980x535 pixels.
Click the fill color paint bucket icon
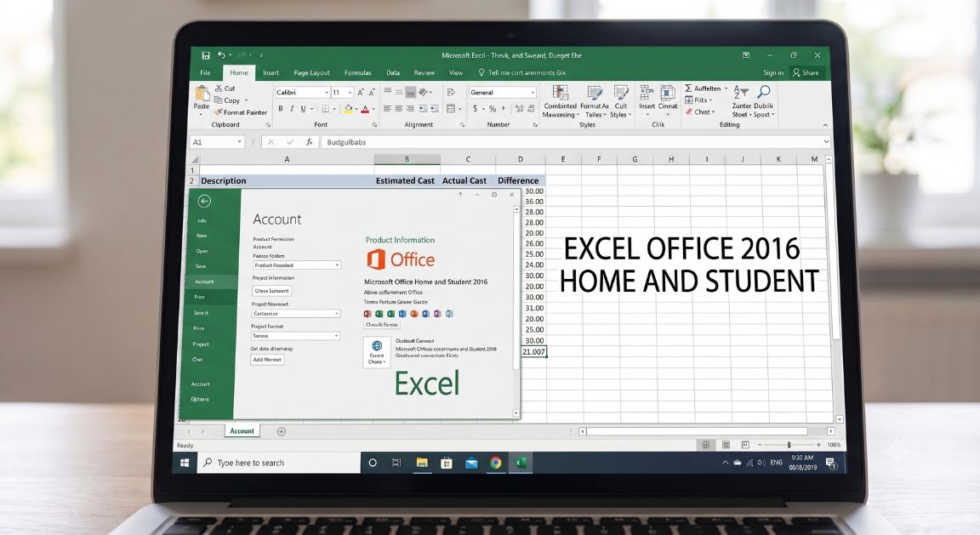(348, 109)
